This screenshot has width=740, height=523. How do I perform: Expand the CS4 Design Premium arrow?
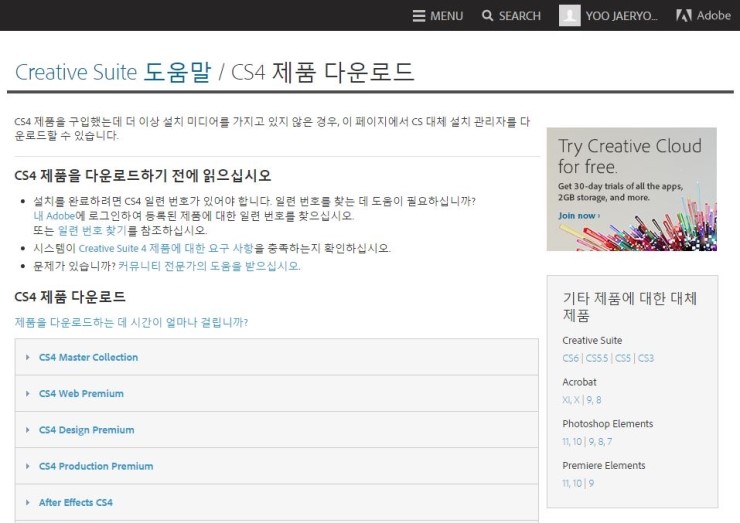27,430
